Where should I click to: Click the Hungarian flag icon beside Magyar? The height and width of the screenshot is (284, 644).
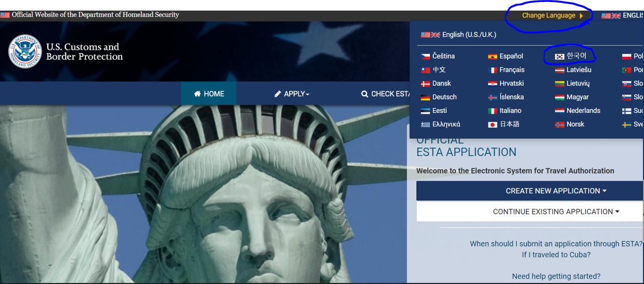559,97
